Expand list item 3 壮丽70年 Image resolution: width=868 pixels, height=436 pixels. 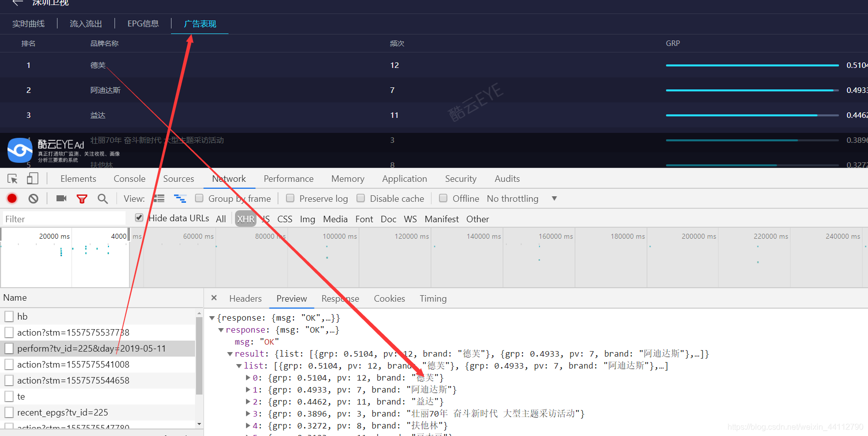click(x=248, y=414)
